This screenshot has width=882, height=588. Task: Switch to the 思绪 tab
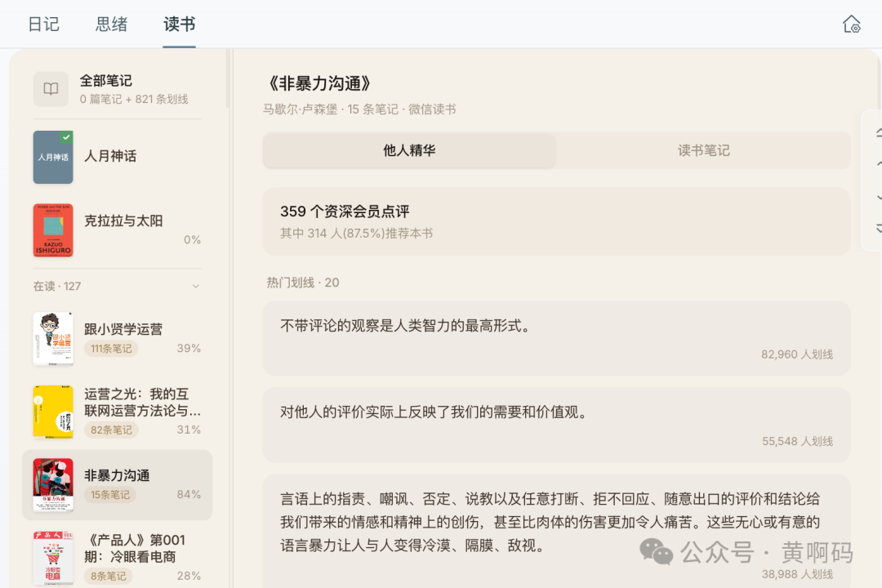[x=111, y=24]
